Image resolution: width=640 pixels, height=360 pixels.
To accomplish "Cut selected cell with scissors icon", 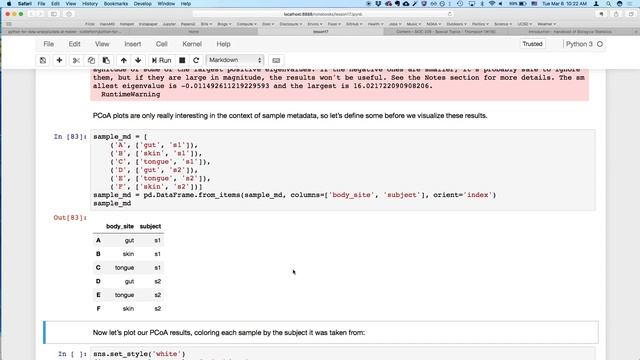I will [76, 60].
